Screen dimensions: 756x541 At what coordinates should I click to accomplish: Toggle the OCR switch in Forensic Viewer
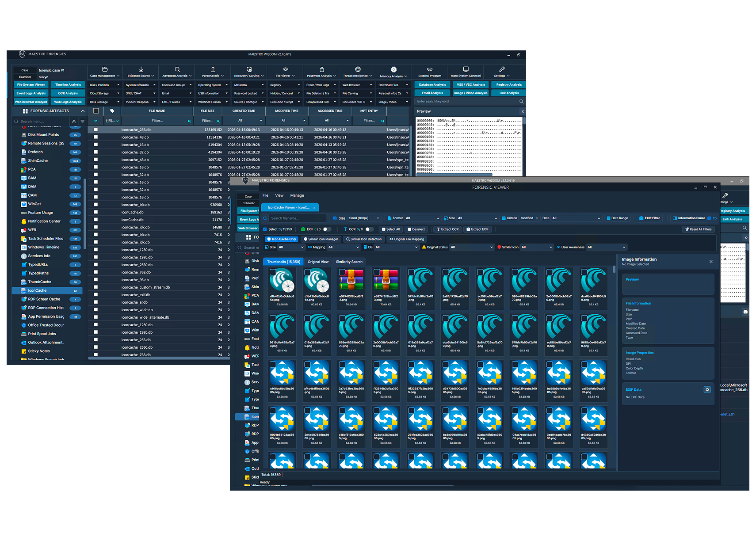coord(369,229)
